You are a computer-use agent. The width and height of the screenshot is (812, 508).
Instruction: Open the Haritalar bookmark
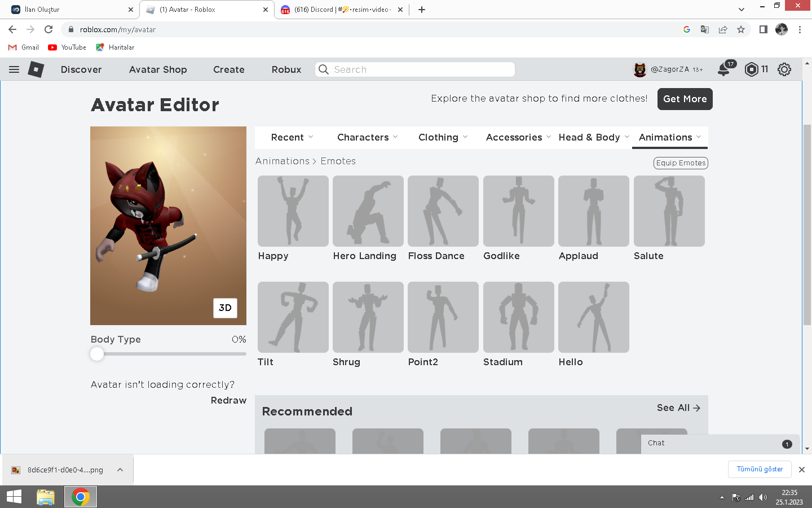pos(115,47)
